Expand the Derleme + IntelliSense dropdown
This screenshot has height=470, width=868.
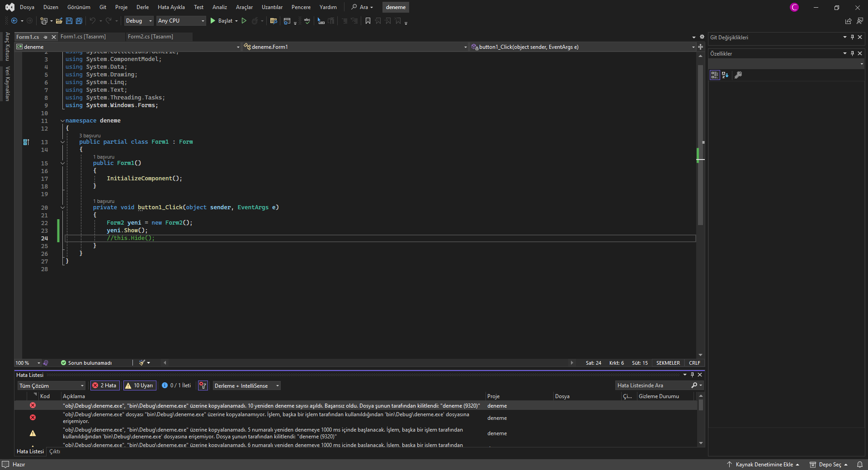point(246,386)
